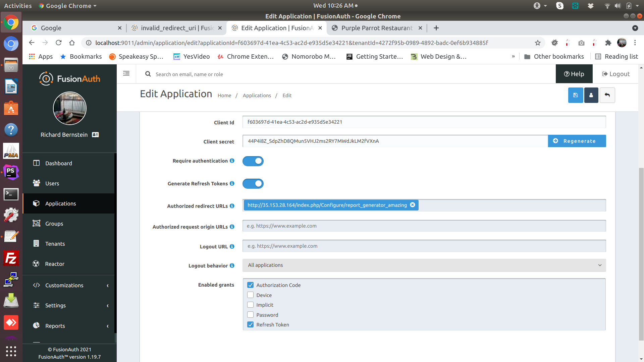Click the back arrow icon button

click(607, 95)
